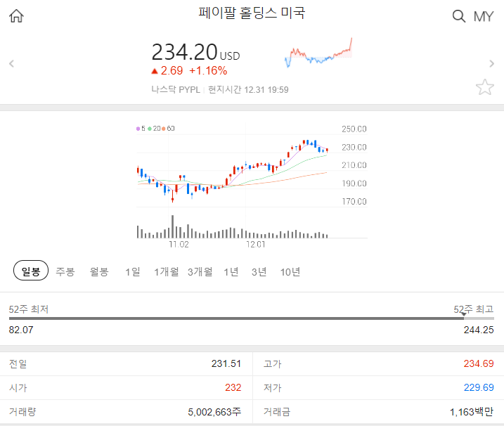Click the 52-week low value 82.07
Viewport: 504px width, 426px height.
click(21, 330)
